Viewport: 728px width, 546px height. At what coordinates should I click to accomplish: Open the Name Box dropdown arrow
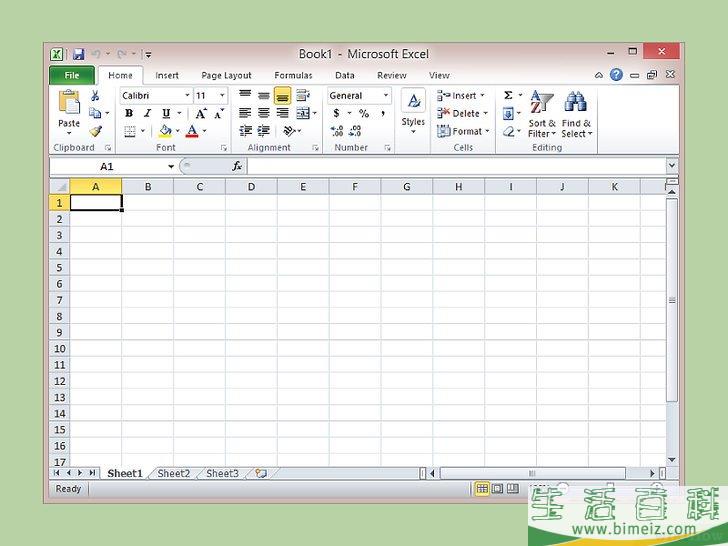(171, 167)
